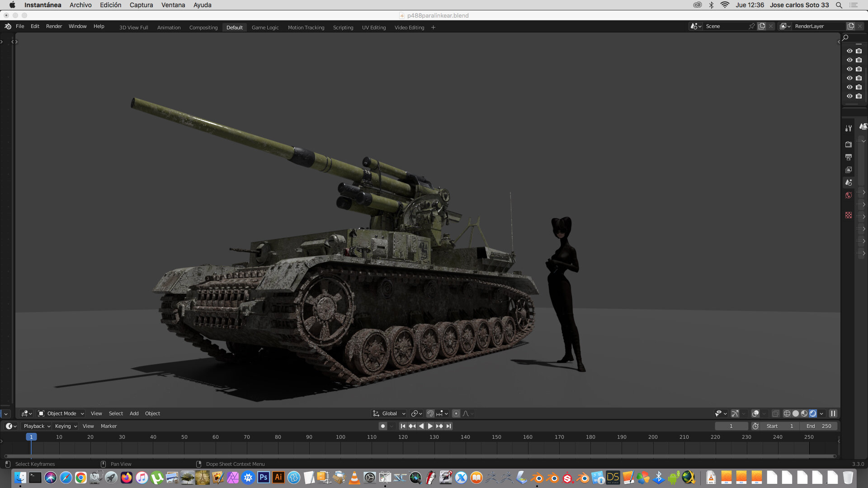Open the Playback dropdown in timeline

(x=37, y=426)
